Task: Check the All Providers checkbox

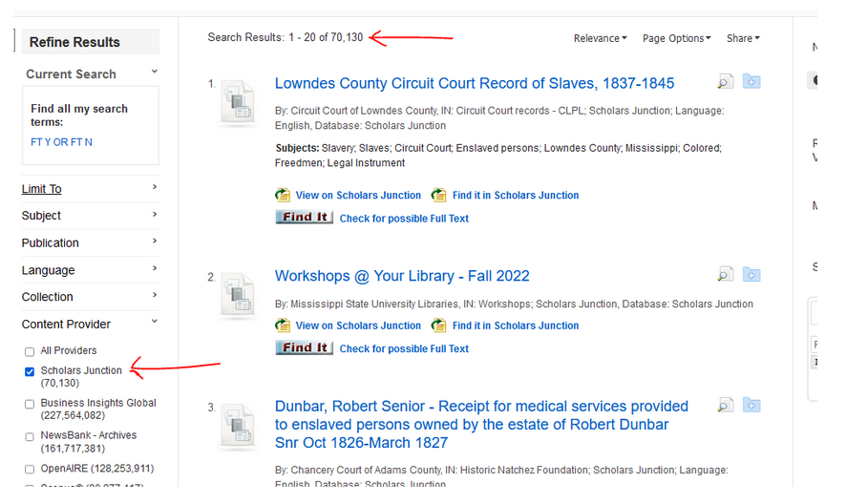Action: (x=30, y=352)
